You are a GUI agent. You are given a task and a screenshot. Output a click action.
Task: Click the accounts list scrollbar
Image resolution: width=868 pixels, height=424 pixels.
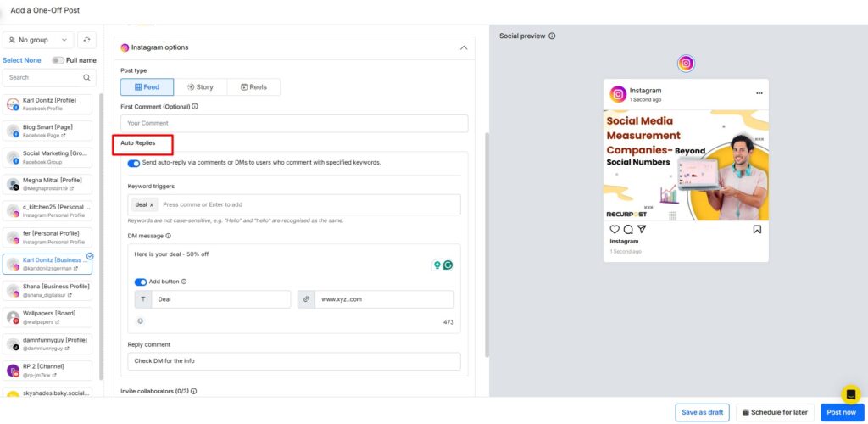(x=102, y=237)
